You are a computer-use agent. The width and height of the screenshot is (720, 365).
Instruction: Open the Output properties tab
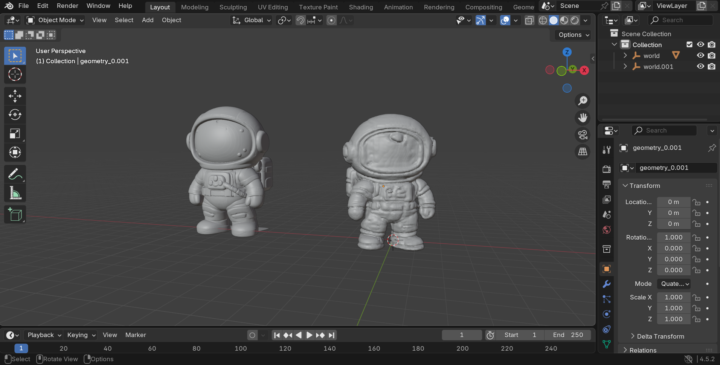pyautogui.click(x=607, y=184)
